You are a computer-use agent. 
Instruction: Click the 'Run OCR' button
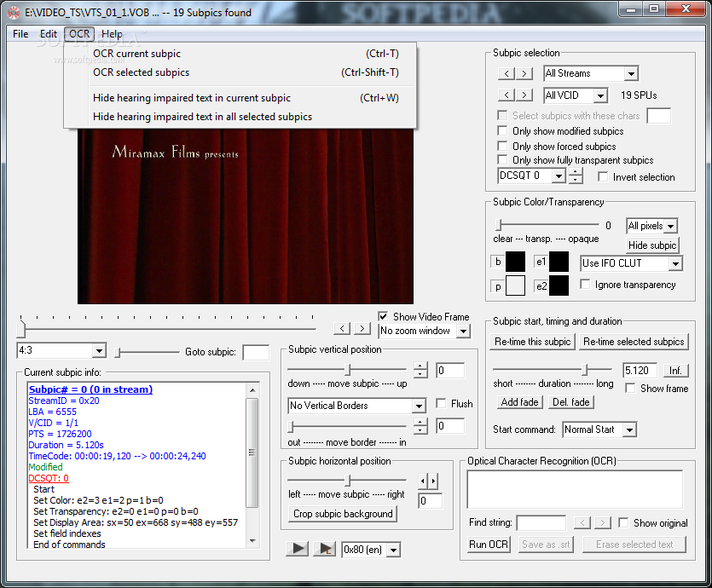[x=489, y=544]
